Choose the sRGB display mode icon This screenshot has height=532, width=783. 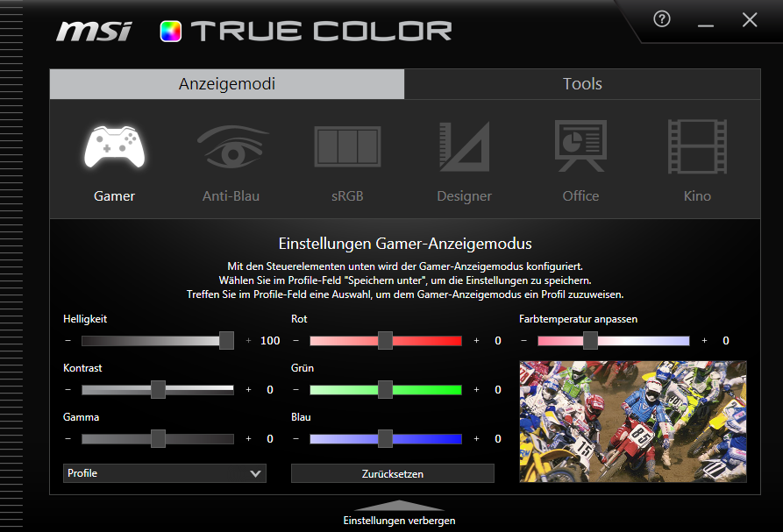pyautogui.click(x=347, y=147)
